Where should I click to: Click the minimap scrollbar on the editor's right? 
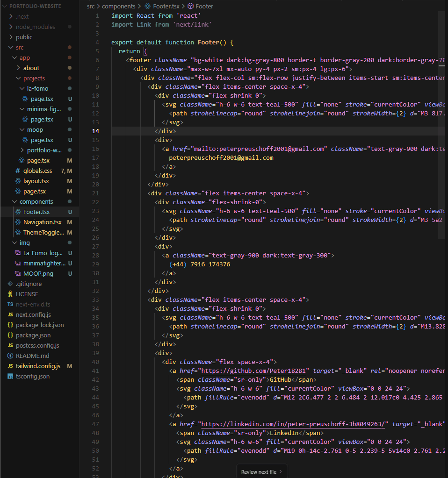point(441,125)
